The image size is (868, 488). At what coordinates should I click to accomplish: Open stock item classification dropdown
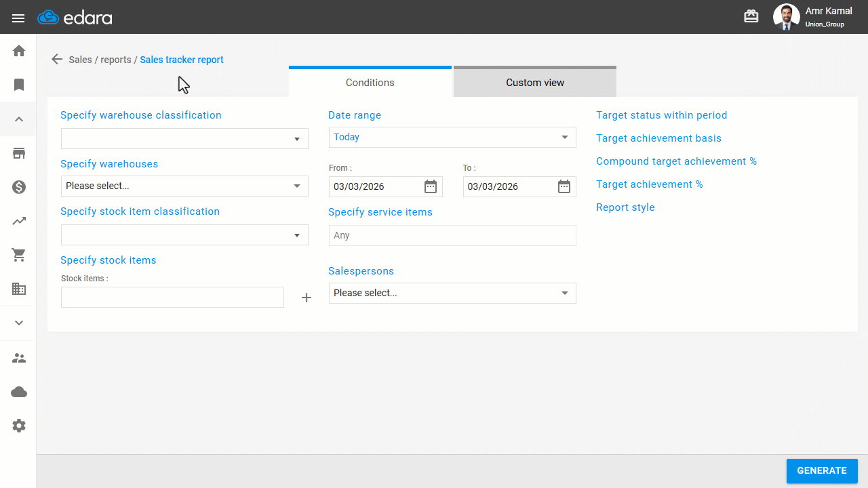click(x=184, y=235)
